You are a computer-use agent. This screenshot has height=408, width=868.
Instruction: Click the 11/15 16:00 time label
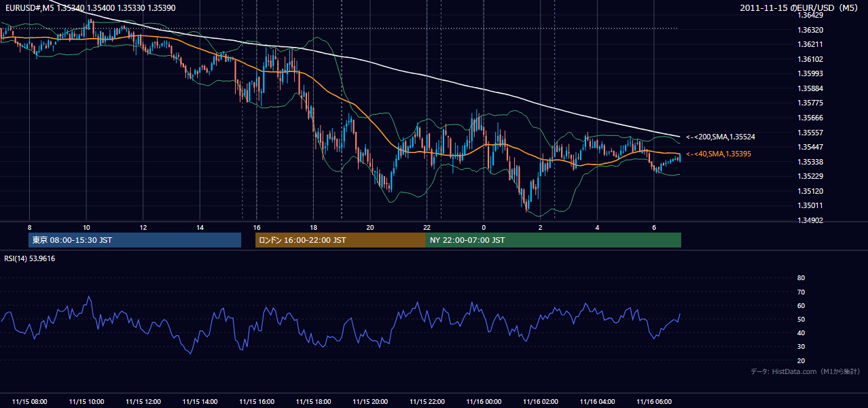click(257, 402)
